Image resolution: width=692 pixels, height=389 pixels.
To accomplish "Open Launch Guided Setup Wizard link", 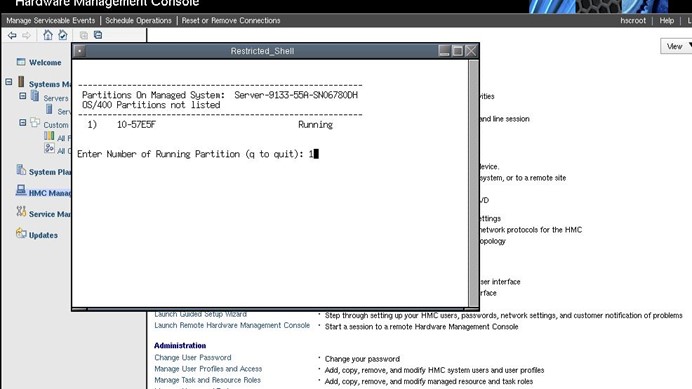I will click(200, 314).
